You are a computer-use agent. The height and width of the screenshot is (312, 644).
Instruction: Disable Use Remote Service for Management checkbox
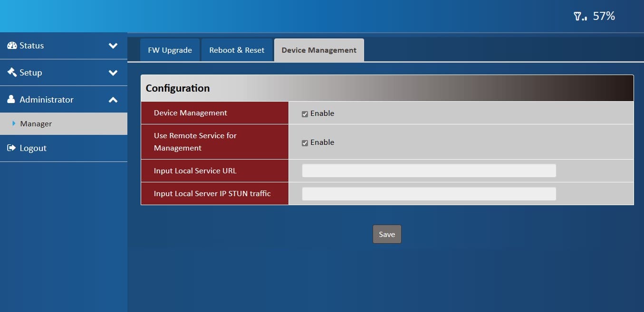coord(305,143)
